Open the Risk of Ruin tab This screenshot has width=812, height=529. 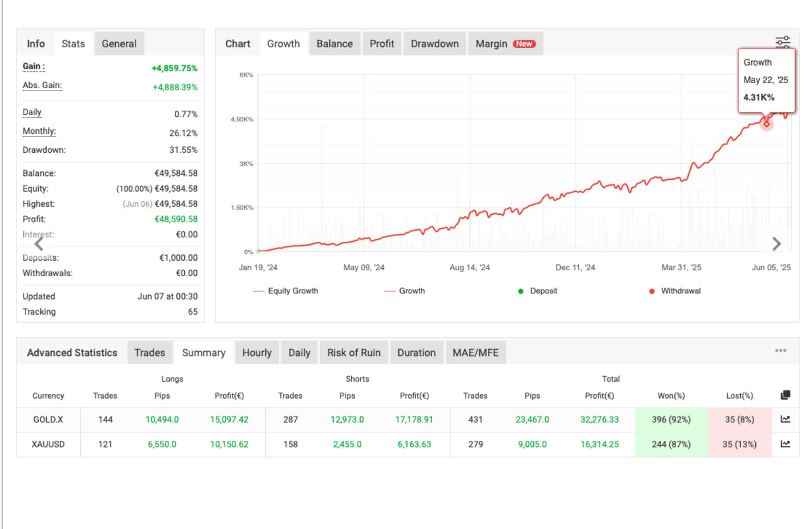click(x=354, y=353)
